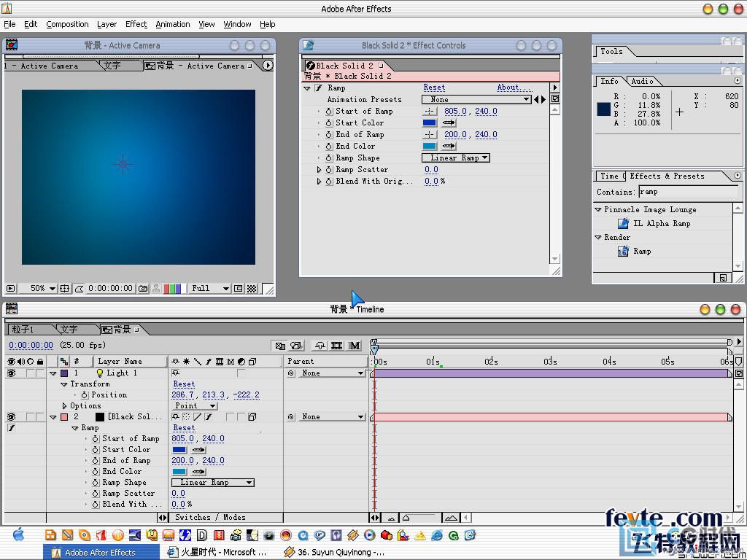Pick End Color eyedropper in Effect Controls
This screenshot has width=747, height=560.
click(449, 146)
